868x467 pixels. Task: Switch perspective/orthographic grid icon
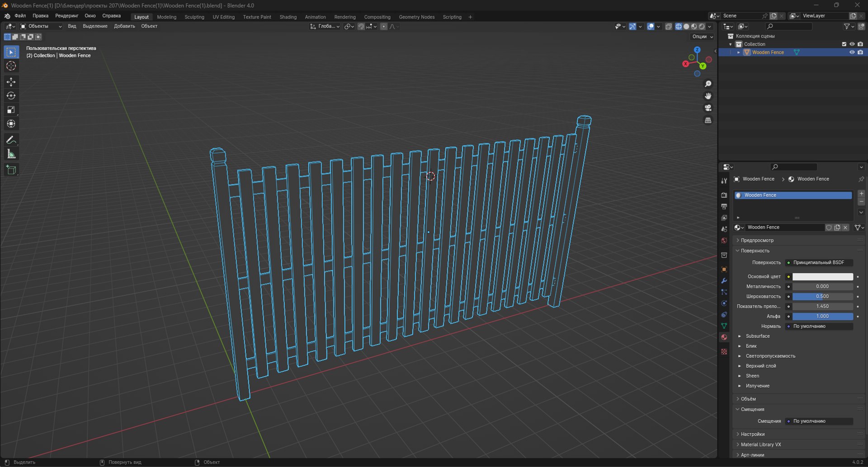(708, 120)
